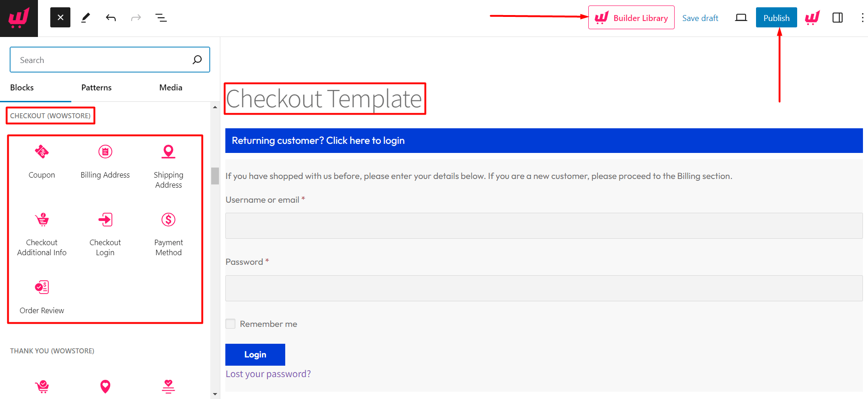
Task: Select the Billing Address block
Action: click(105, 160)
